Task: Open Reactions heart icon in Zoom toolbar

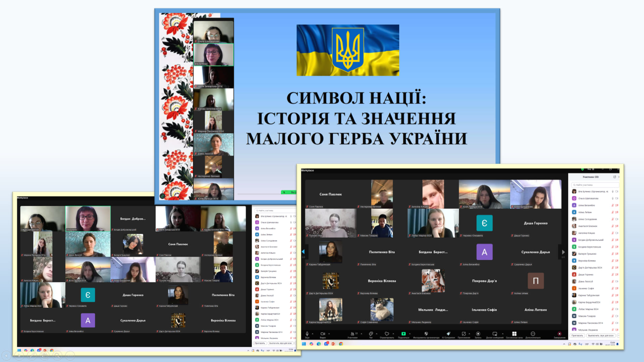Action: (x=387, y=334)
